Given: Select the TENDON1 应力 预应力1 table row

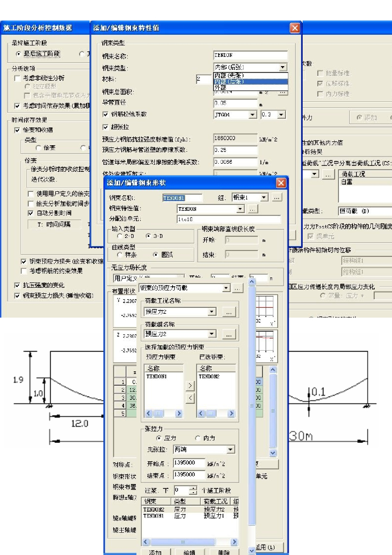Looking at the screenshot, I should 191,516.
